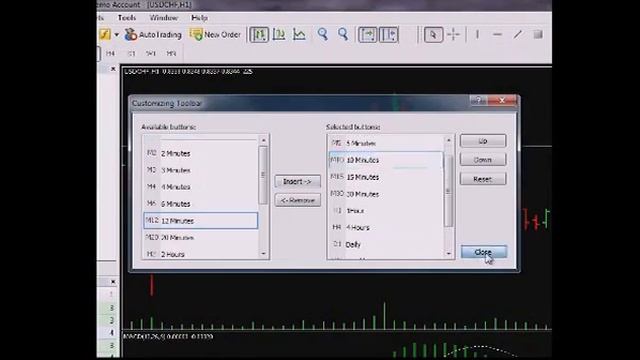
Task: Select 10 Minutes in Selected buttons
Action: click(386, 160)
